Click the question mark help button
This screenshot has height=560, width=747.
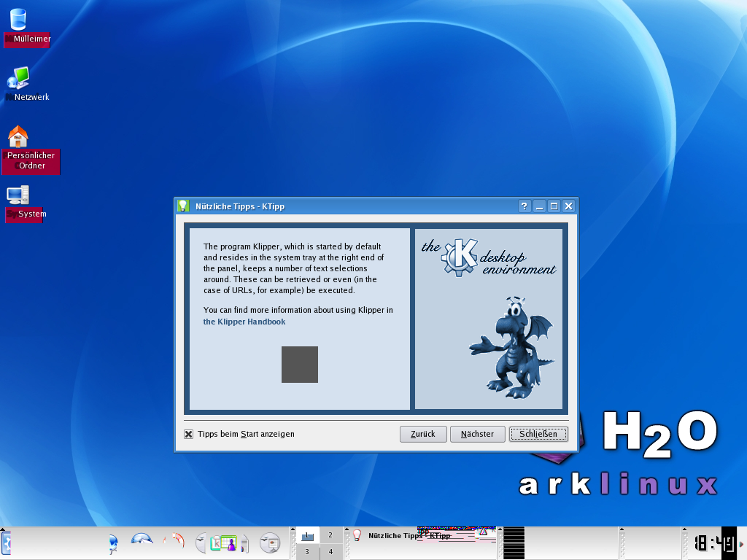tap(524, 206)
